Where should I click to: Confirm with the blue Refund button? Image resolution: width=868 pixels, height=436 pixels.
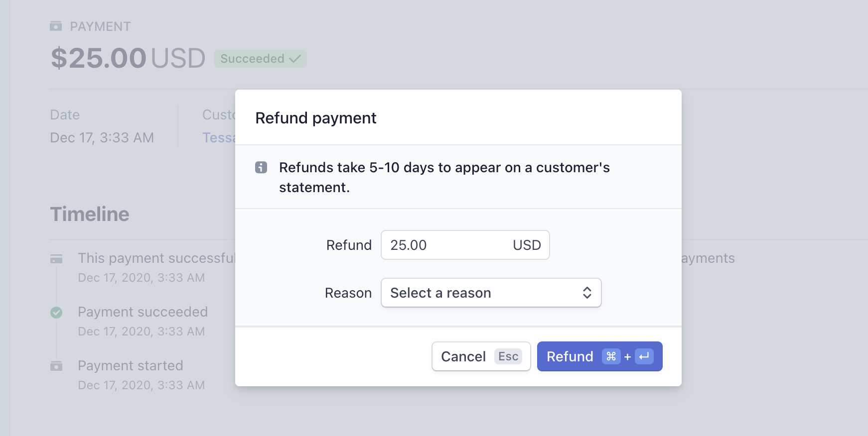571,356
